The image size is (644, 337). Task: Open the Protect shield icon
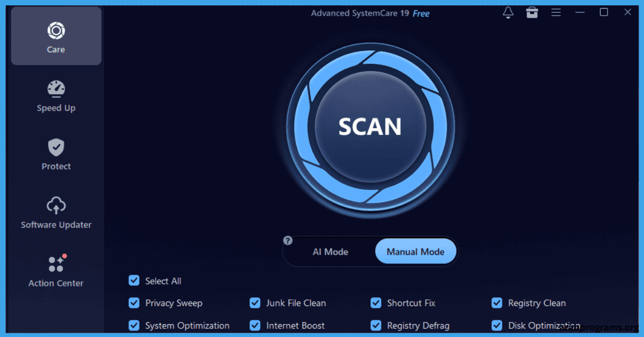(x=56, y=147)
